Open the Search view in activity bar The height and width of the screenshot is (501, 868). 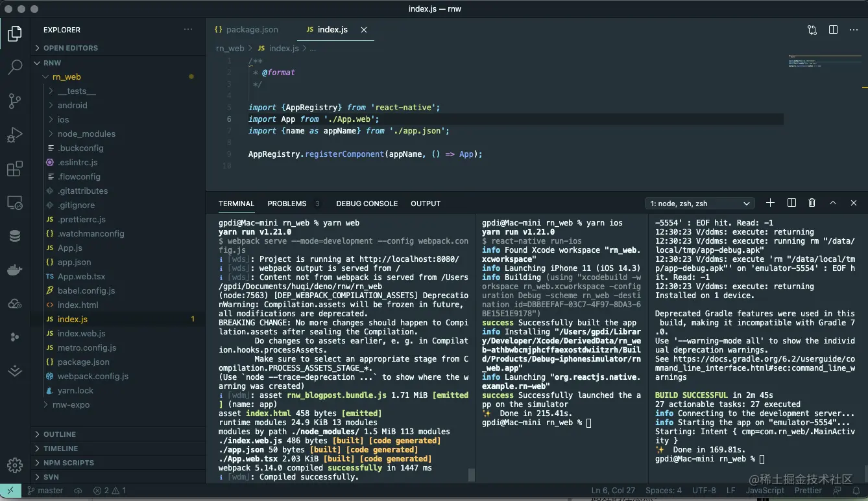pos(15,67)
